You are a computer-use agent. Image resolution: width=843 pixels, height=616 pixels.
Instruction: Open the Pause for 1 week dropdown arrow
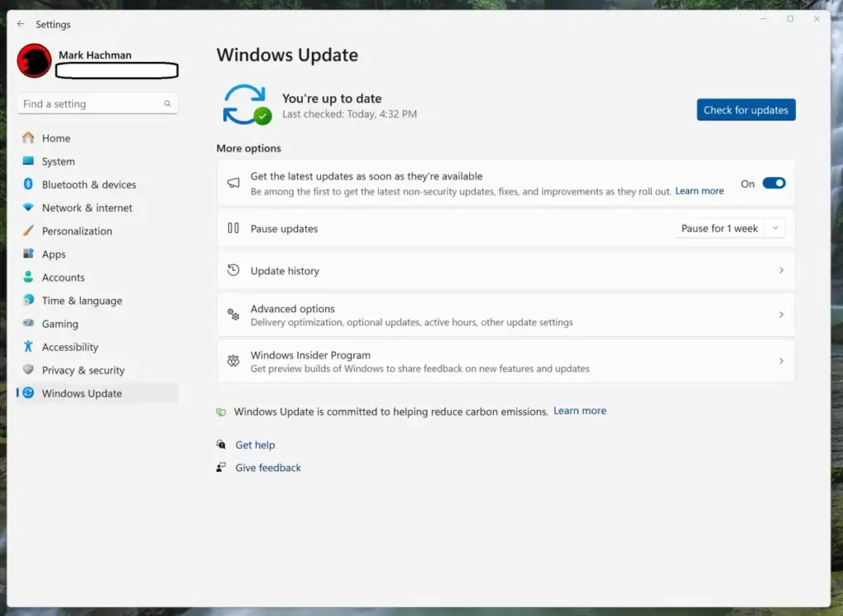[x=775, y=229]
